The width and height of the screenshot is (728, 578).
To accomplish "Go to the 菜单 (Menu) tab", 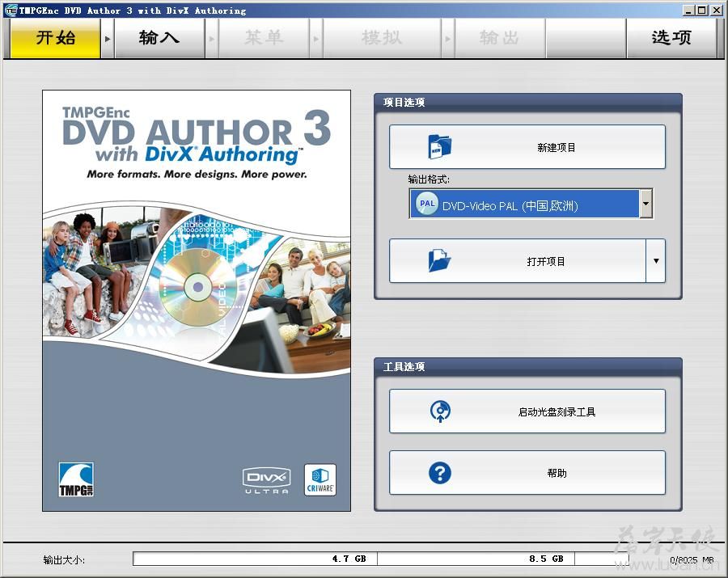I will coord(264,39).
